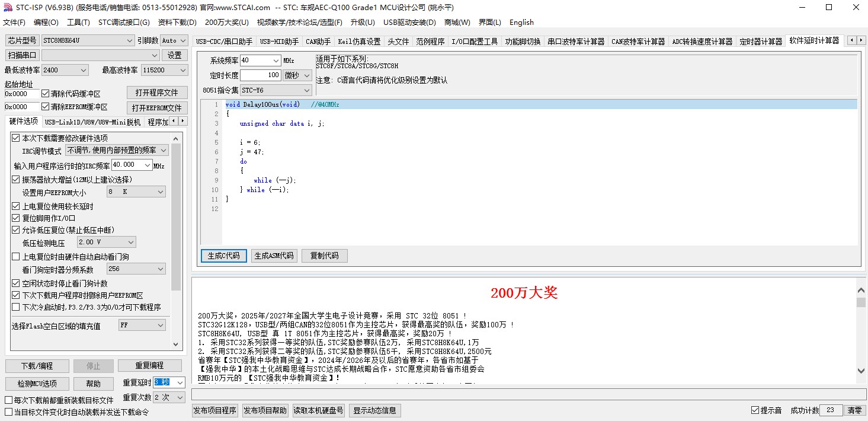The width and height of the screenshot is (868, 421).
Task: Click the 下载/编程 button
Action: coord(37,366)
